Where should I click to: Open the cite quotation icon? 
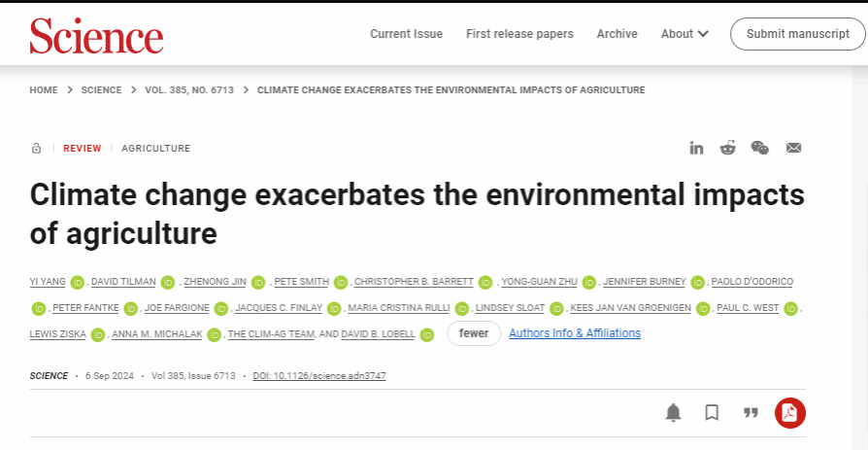(751, 413)
